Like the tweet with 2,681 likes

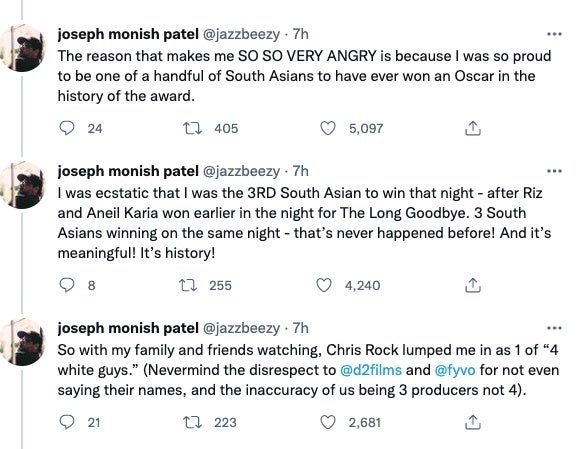328,422
